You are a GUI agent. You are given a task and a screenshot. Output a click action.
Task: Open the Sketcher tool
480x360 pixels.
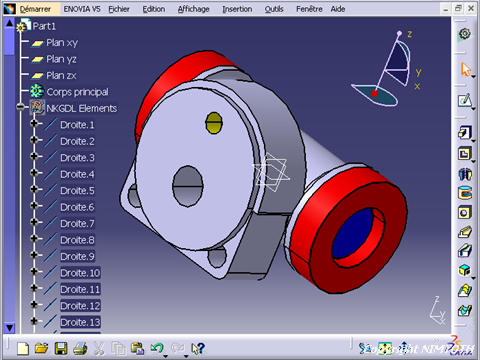pos(464,100)
